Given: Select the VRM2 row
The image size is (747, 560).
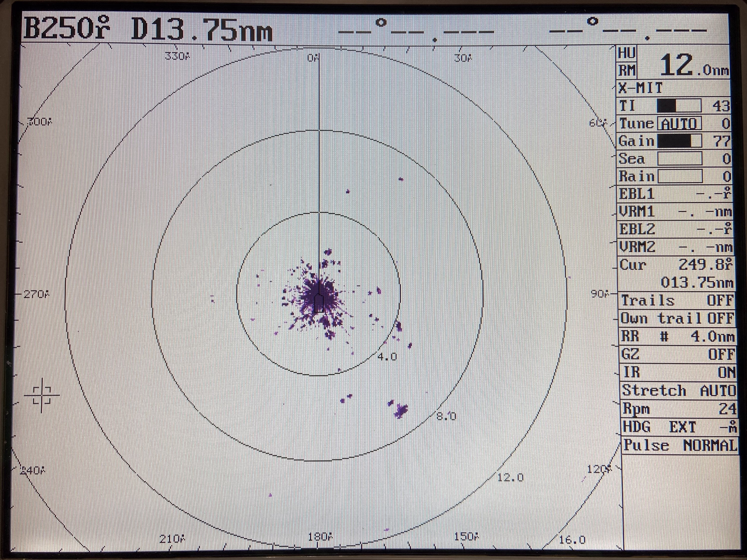Looking at the screenshot, I should click(x=676, y=247).
